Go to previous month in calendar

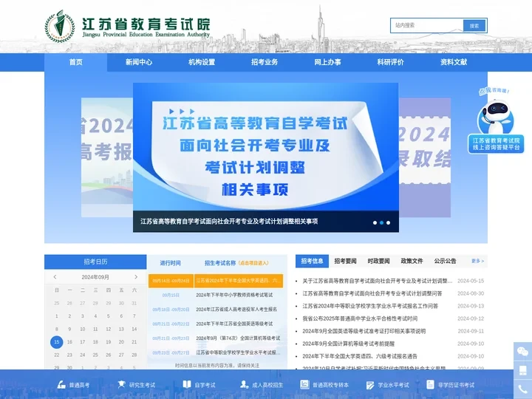[55, 277]
